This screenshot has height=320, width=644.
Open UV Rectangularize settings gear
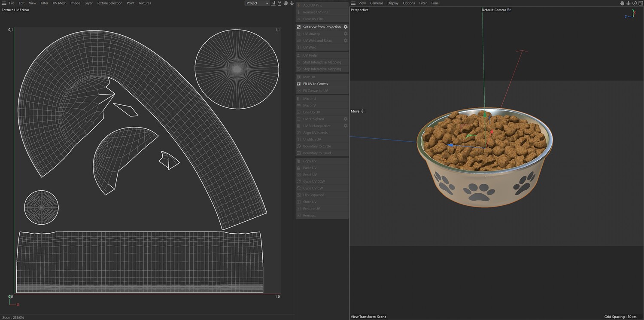coord(346,126)
